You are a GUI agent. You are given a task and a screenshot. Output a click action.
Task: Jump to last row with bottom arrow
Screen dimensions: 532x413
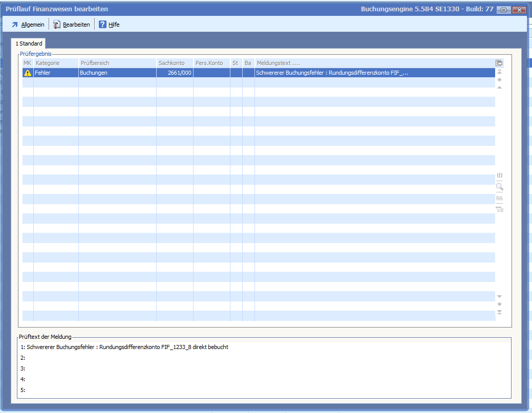(499, 312)
